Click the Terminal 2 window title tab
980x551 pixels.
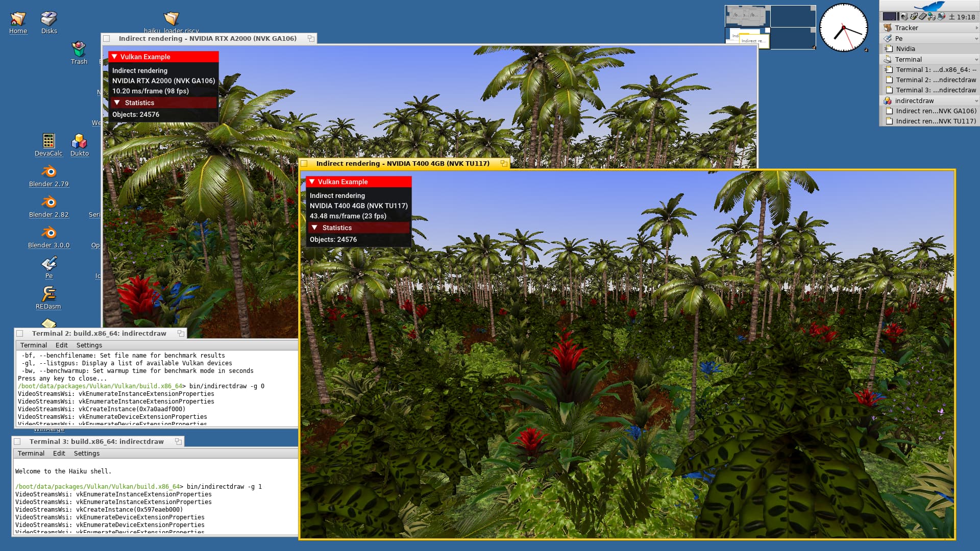[x=99, y=333]
